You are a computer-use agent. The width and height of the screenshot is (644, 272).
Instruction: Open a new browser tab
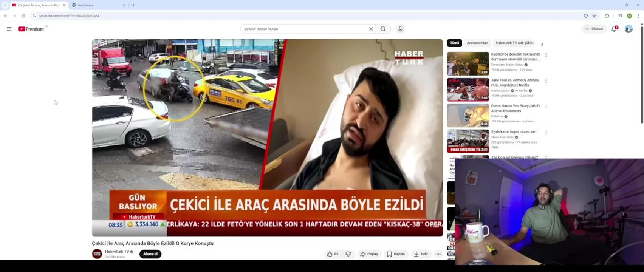133,5
